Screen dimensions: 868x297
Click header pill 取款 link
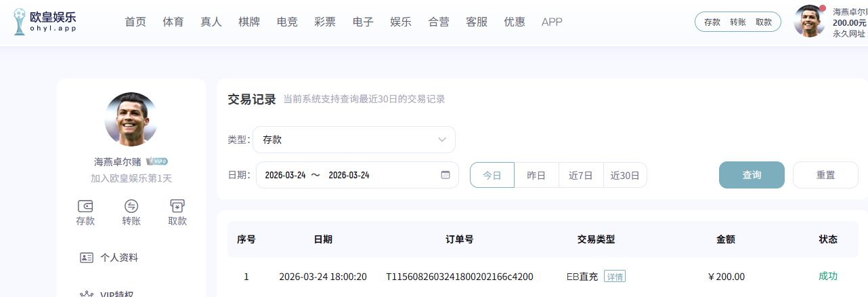[x=764, y=22]
